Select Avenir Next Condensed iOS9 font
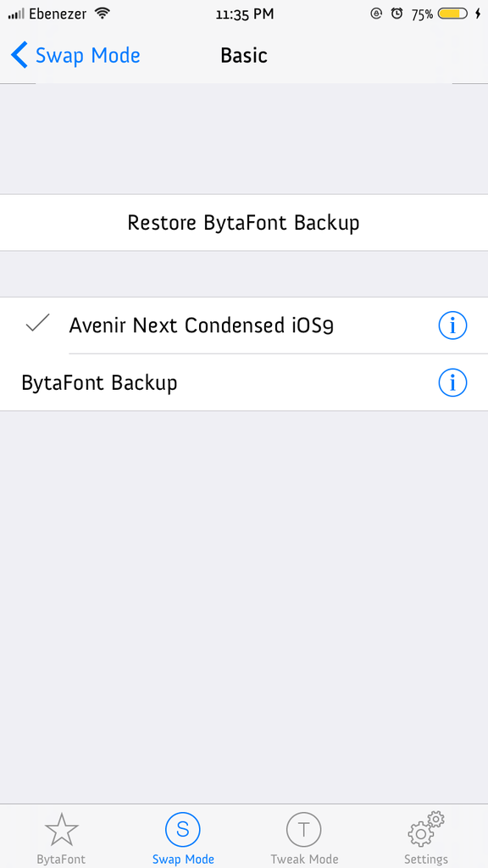The height and width of the screenshot is (868, 488). (x=244, y=325)
